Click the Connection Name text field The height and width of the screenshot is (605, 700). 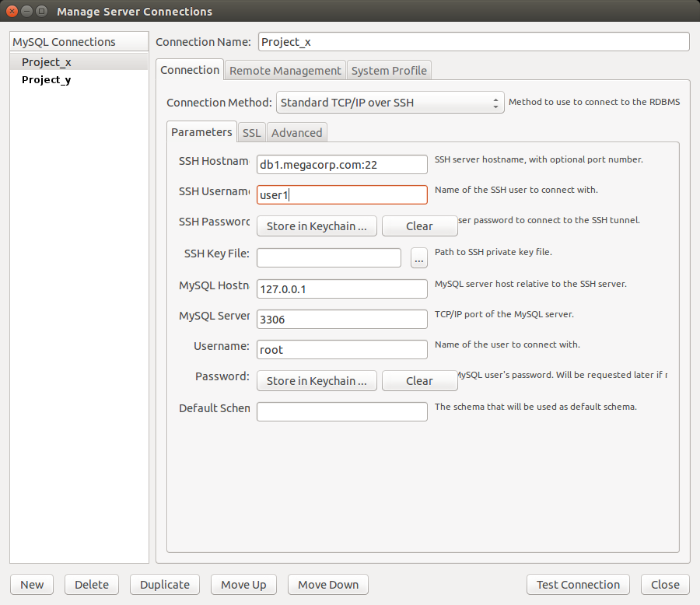(x=473, y=42)
